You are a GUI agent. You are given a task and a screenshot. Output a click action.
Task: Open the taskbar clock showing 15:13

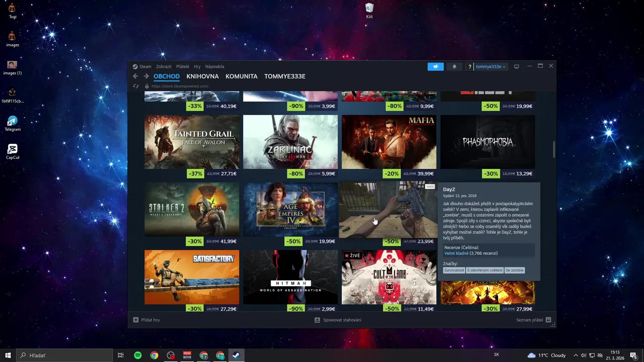615,355
